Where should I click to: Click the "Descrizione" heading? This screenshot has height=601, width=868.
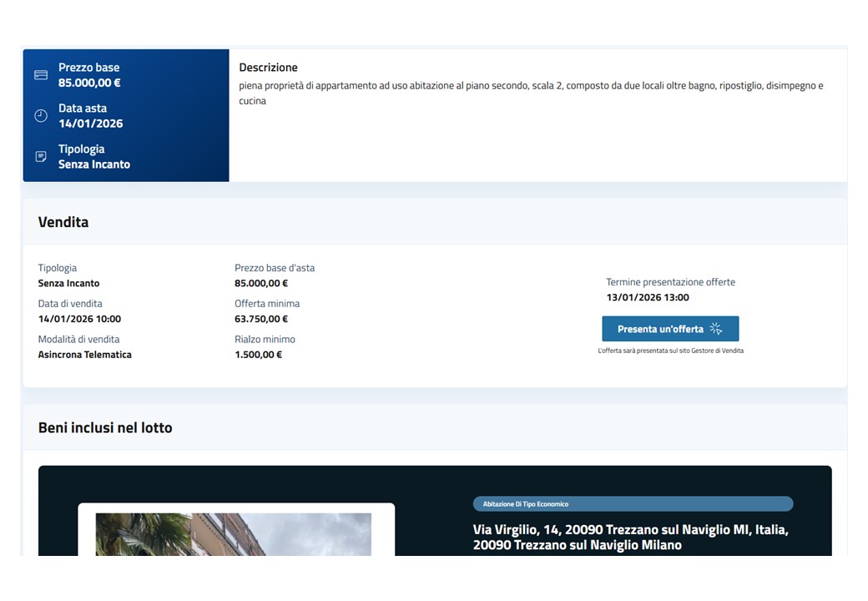pos(268,68)
